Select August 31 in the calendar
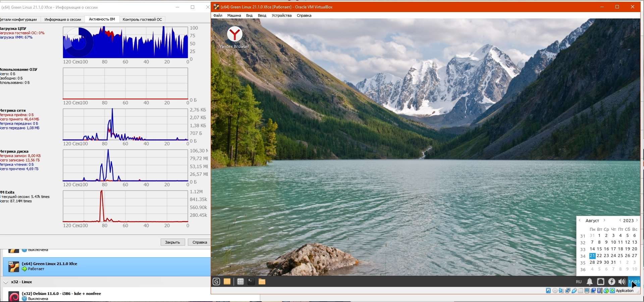 tap(613, 262)
